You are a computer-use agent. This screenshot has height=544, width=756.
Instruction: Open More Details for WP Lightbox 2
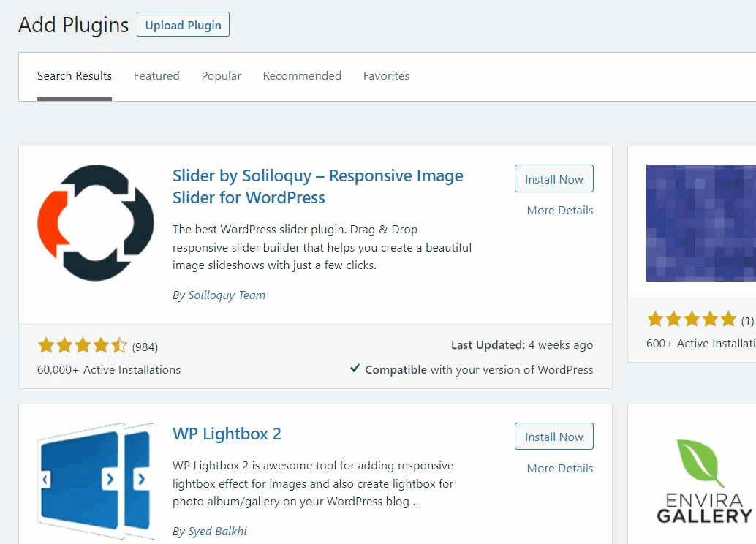(560, 468)
